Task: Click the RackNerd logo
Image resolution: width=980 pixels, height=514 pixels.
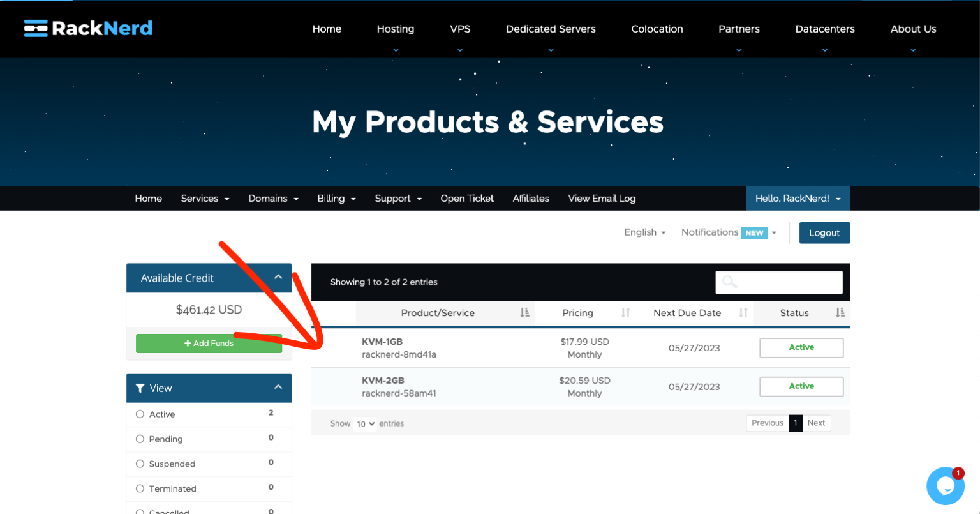Action: (x=87, y=28)
